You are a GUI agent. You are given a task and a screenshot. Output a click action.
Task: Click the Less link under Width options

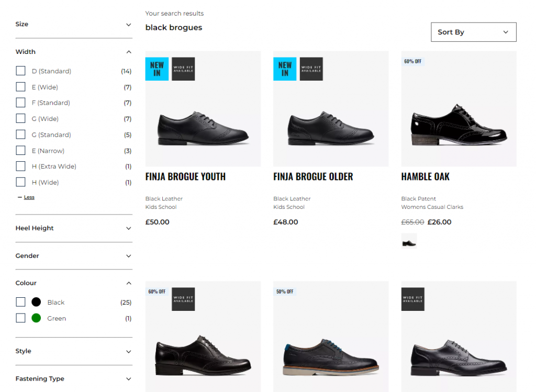(x=29, y=197)
